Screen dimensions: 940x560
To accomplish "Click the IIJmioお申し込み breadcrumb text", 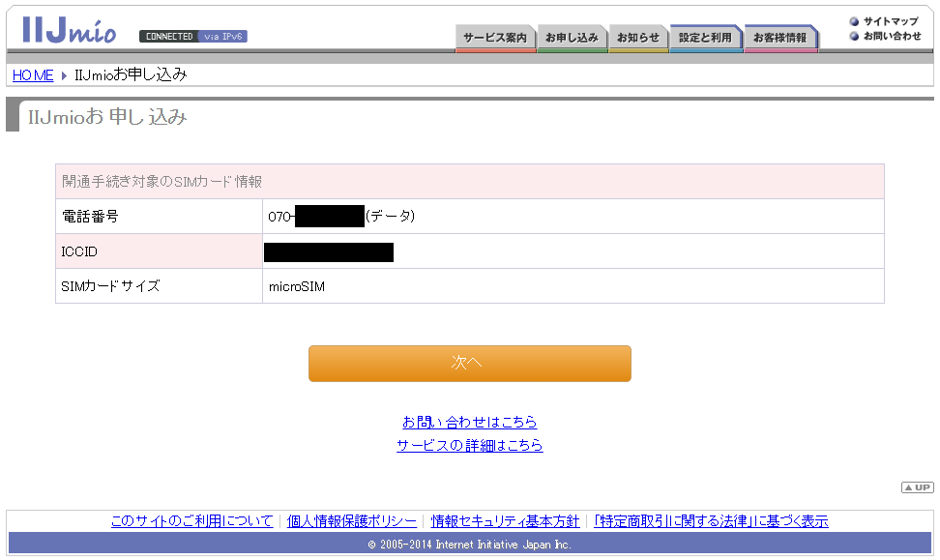I will [x=131, y=75].
